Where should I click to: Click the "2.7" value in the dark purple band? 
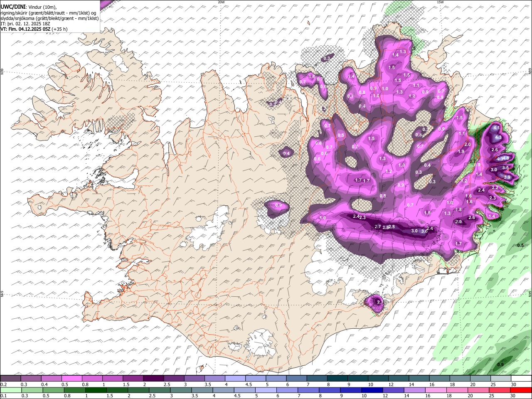point(378,227)
